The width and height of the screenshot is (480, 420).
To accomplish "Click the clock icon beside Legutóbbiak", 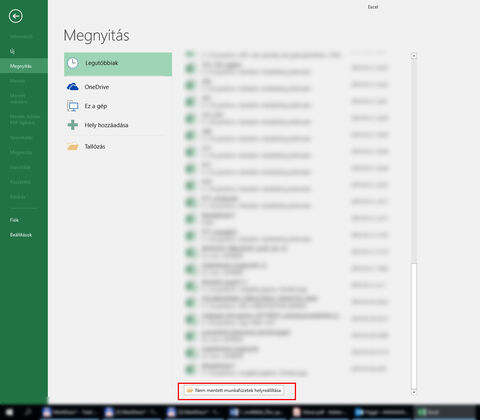I will [x=73, y=63].
